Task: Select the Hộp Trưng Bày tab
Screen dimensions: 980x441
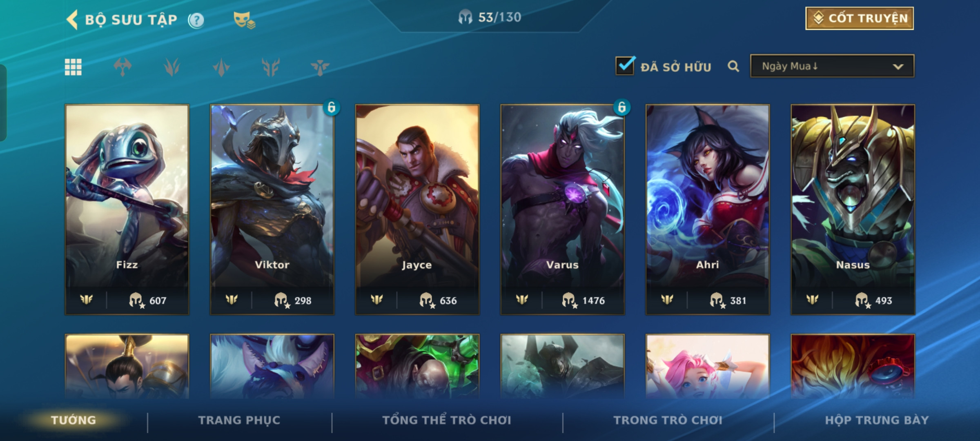Action: 877,420
